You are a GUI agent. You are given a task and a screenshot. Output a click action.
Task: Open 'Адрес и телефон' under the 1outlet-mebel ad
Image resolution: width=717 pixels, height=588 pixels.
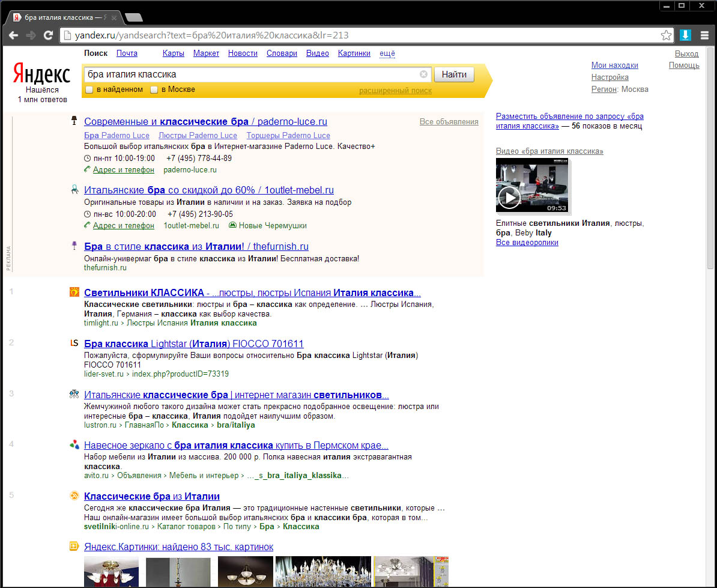click(x=124, y=225)
